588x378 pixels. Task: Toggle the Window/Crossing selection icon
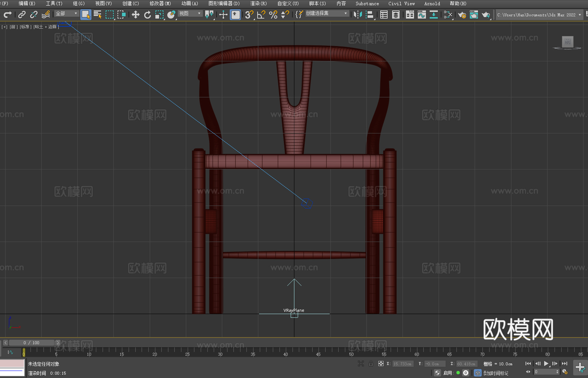[122, 14]
